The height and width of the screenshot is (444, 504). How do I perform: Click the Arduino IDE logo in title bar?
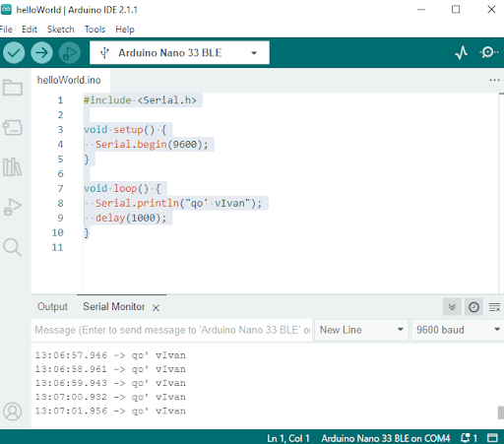click(x=6, y=10)
